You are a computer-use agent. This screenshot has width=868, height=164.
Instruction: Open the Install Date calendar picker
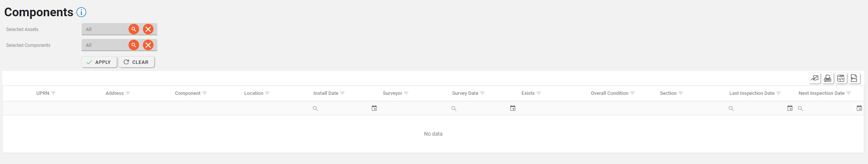(x=374, y=108)
